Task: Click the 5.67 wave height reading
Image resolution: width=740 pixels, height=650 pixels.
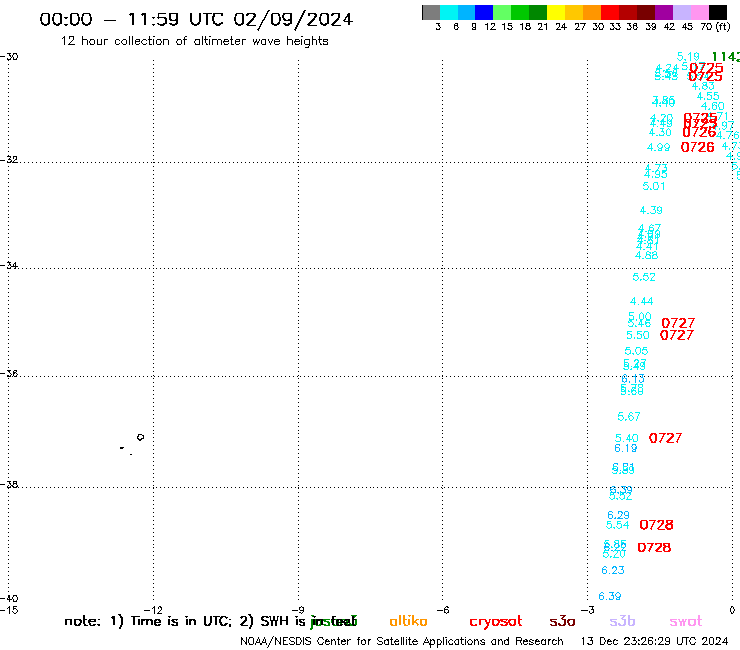Action: pos(629,416)
